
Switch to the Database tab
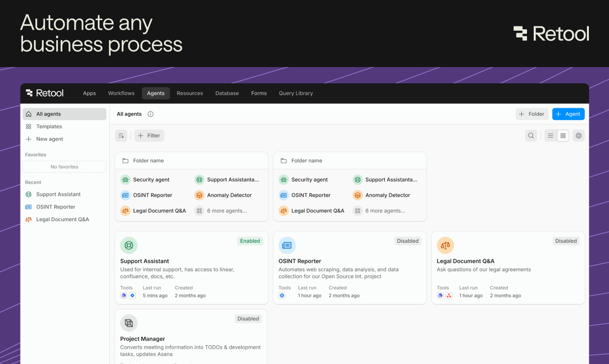click(227, 93)
